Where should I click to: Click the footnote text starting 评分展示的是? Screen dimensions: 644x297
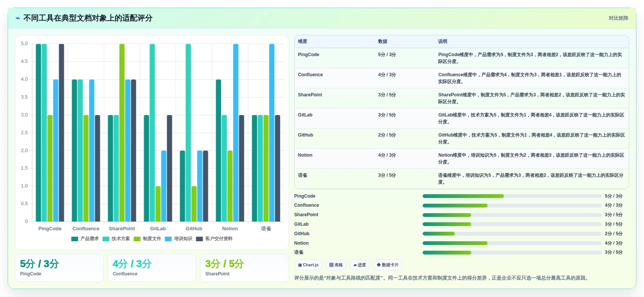[442, 278]
